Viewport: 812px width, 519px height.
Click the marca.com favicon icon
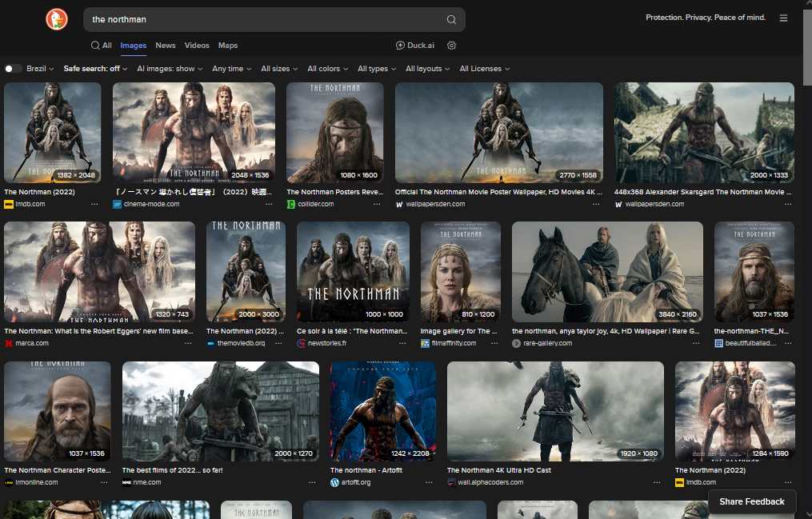click(x=9, y=343)
